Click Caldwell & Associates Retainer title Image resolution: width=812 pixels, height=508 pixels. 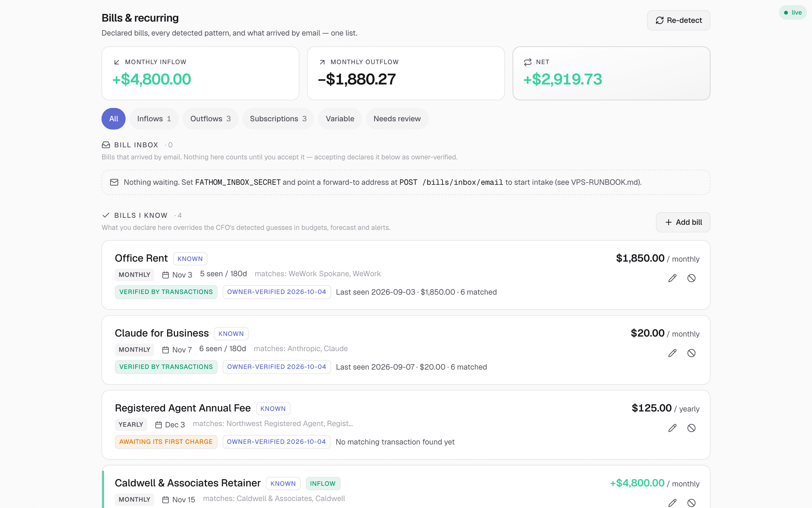[x=187, y=483]
